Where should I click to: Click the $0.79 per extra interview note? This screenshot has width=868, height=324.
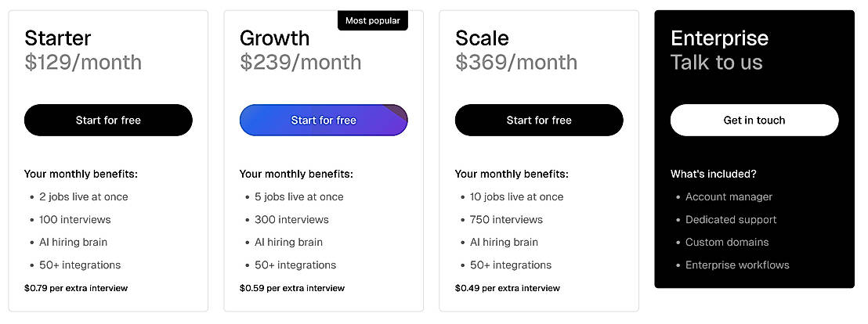point(76,288)
